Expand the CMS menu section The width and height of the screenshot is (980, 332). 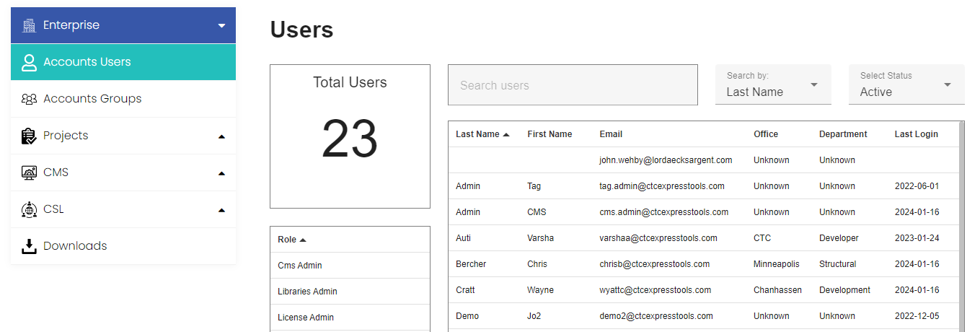[221, 173]
